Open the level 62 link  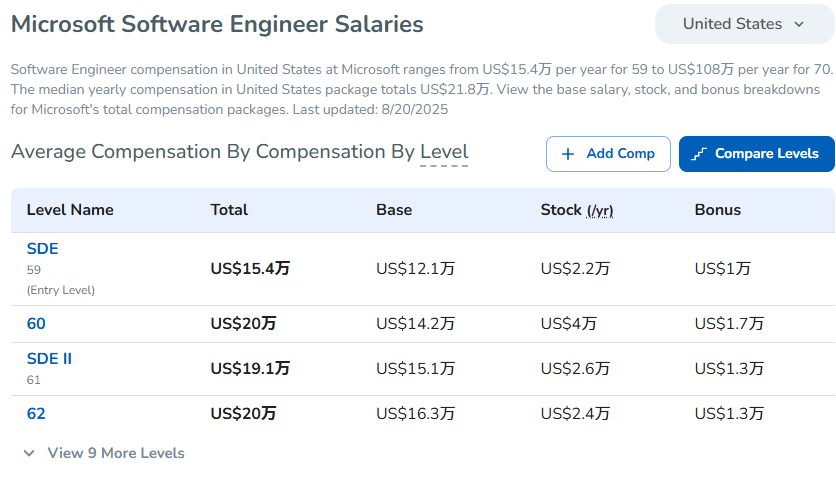(x=36, y=414)
